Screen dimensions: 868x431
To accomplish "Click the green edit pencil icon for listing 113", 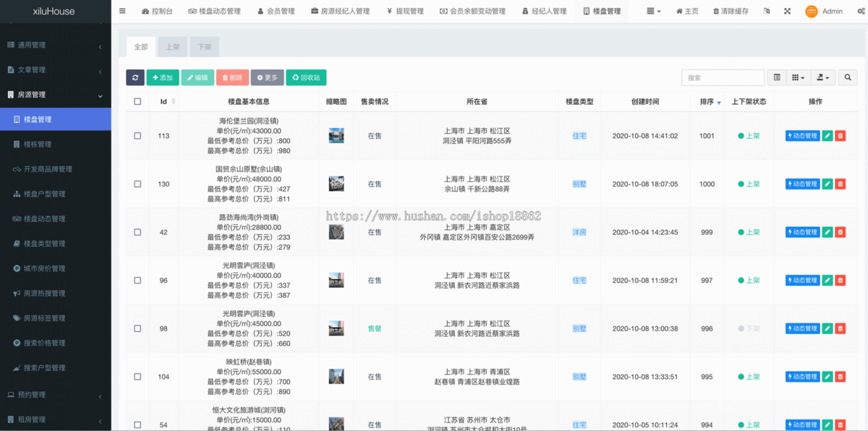I will (827, 135).
